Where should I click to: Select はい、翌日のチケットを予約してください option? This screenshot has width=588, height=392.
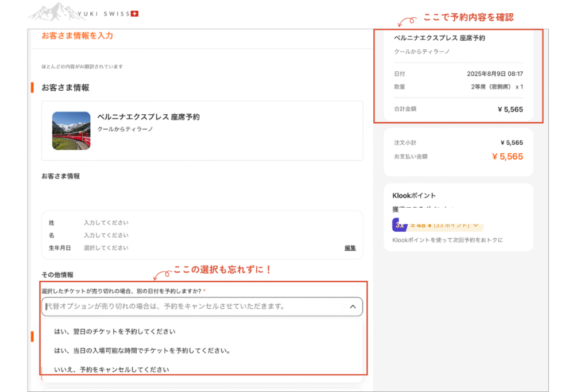pyautogui.click(x=115, y=332)
